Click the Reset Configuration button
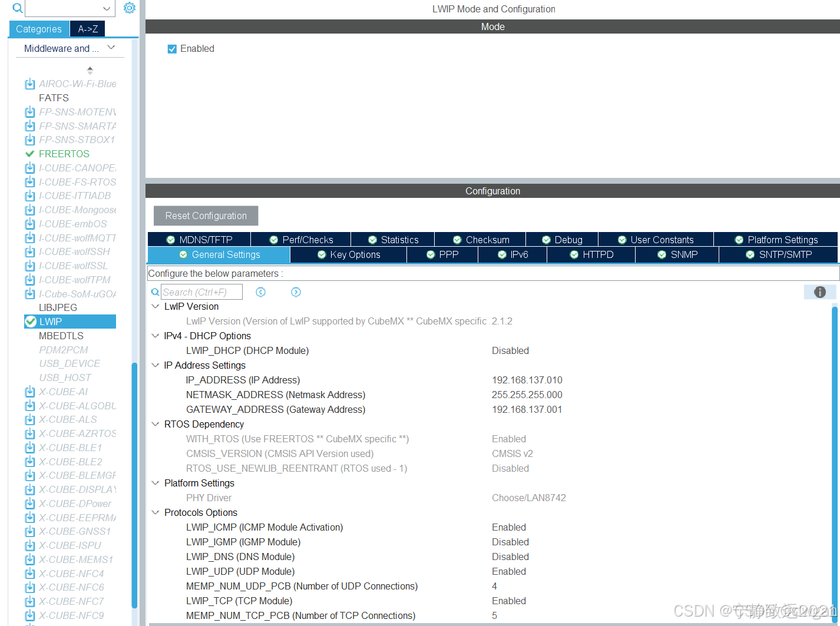This screenshot has width=840, height=626. 206,216
